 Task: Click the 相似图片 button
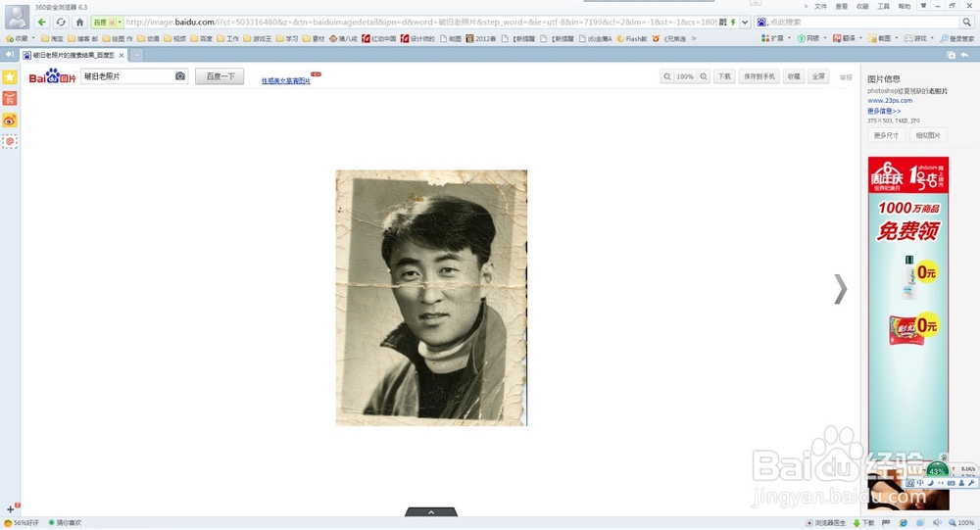coord(928,135)
